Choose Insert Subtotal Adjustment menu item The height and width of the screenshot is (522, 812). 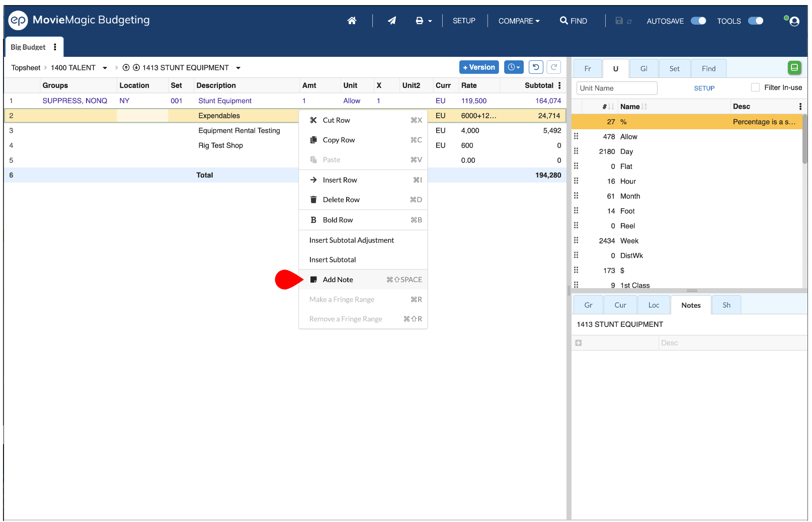point(363,240)
